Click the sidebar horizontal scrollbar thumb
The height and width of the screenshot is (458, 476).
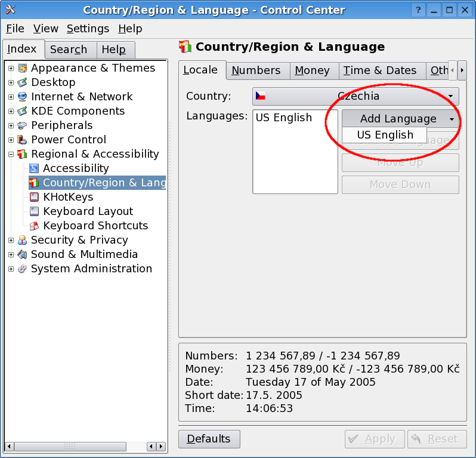pos(70,447)
